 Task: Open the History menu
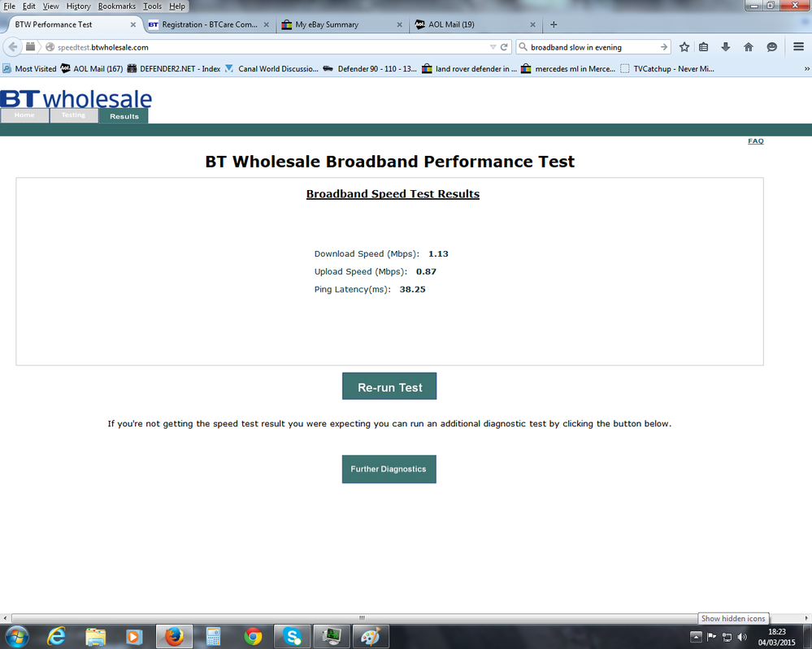78,6
